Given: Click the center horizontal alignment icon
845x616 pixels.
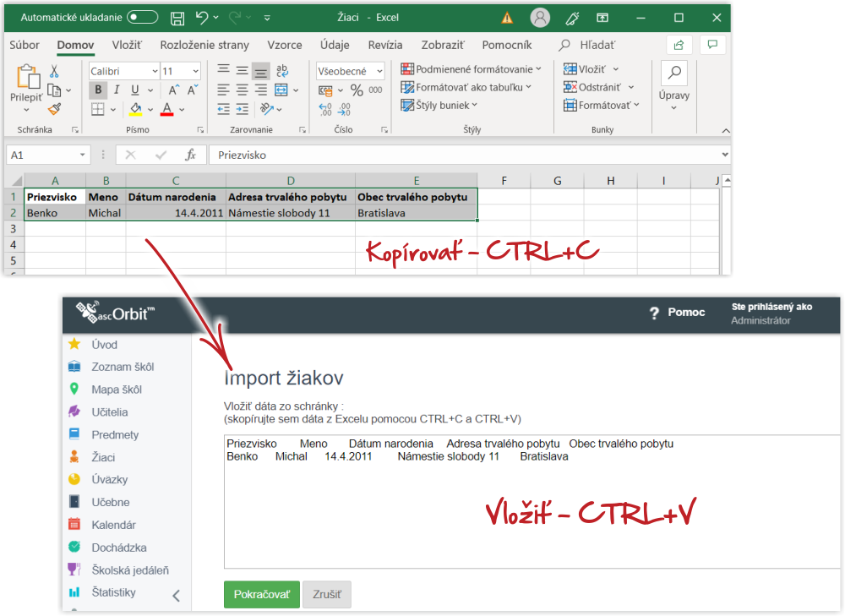Looking at the screenshot, I should point(242,90).
